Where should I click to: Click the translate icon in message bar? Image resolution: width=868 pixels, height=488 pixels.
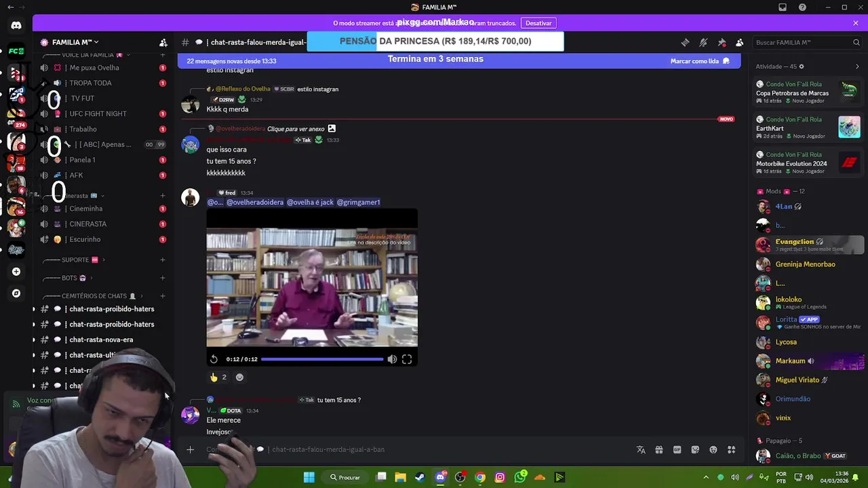tap(641, 449)
